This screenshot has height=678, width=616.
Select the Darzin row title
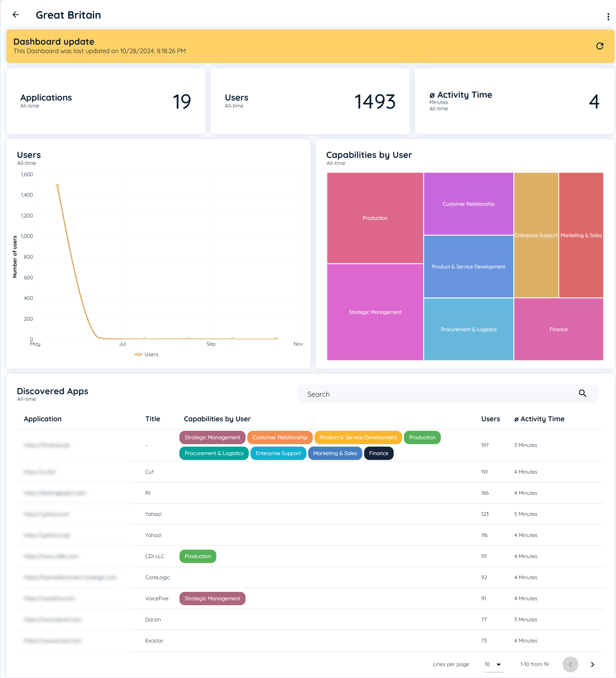pyautogui.click(x=153, y=620)
